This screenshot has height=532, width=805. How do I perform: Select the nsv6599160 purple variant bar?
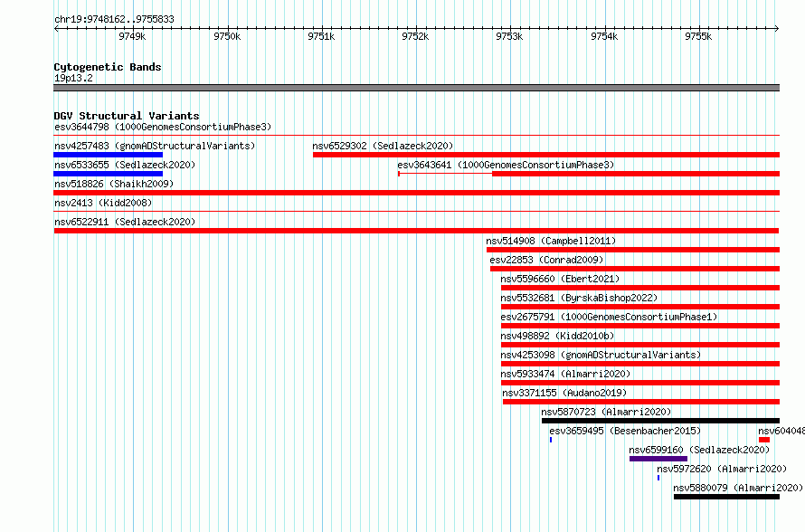point(658,459)
